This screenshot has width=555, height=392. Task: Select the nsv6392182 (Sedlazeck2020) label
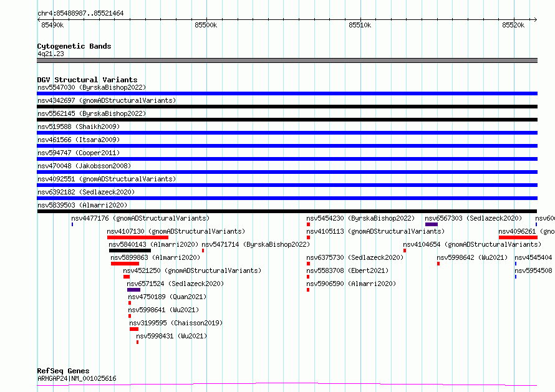click(86, 192)
